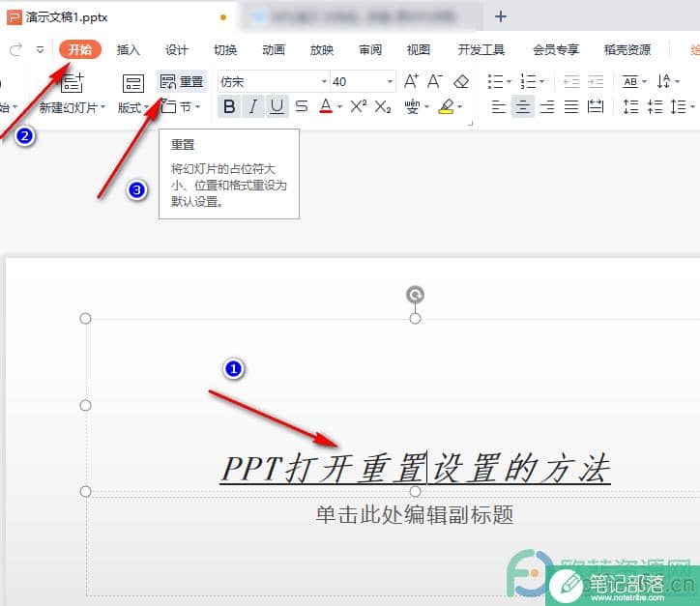The height and width of the screenshot is (606, 700).
Task: Click the subtitle placeholder 单击此处编辑副标题
Action: point(415,515)
